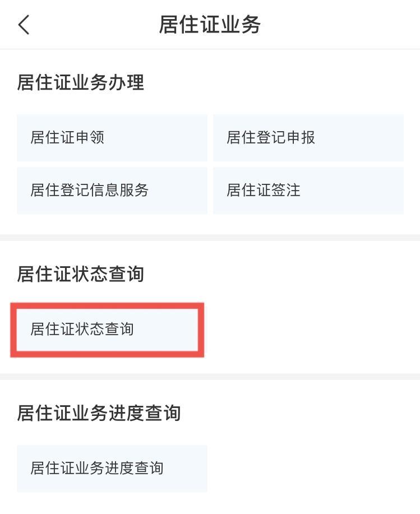Go to residence registration info service

[x=112, y=191]
